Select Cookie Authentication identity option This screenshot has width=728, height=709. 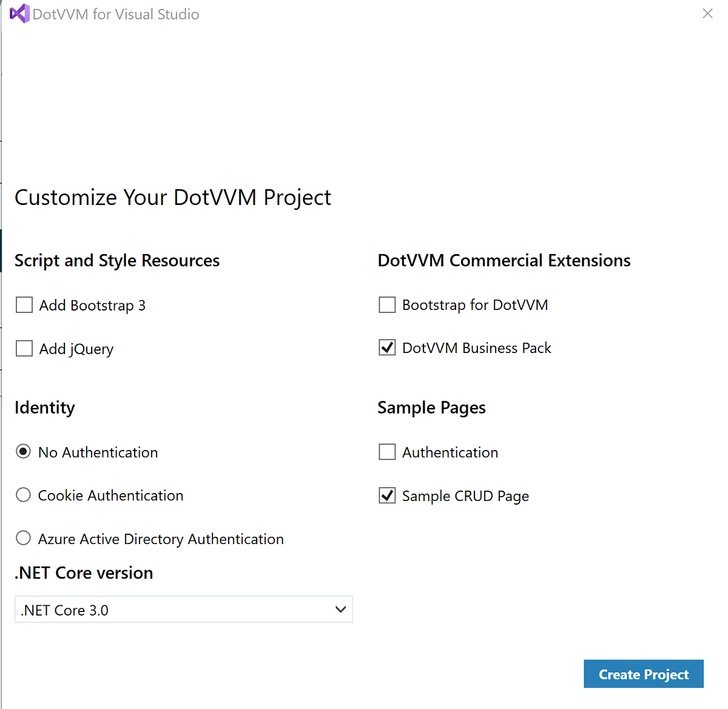(22, 494)
